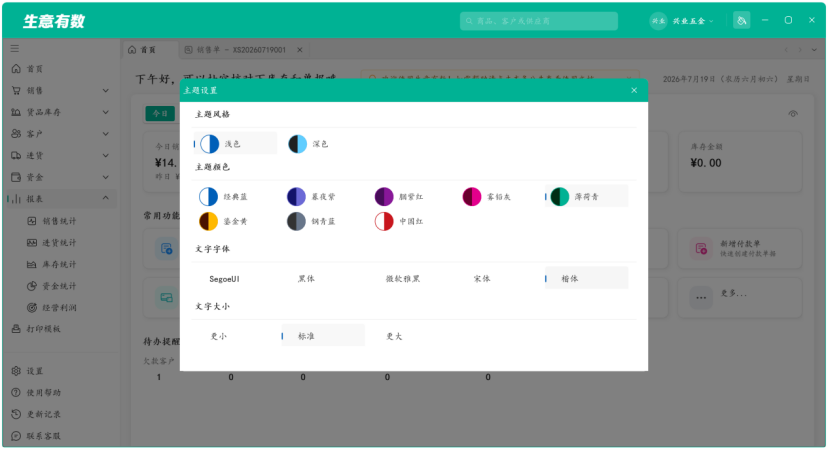Close the 主题设置 dialog
The height and width of the screenshot is (450, 828).
(x=634, y=90)
